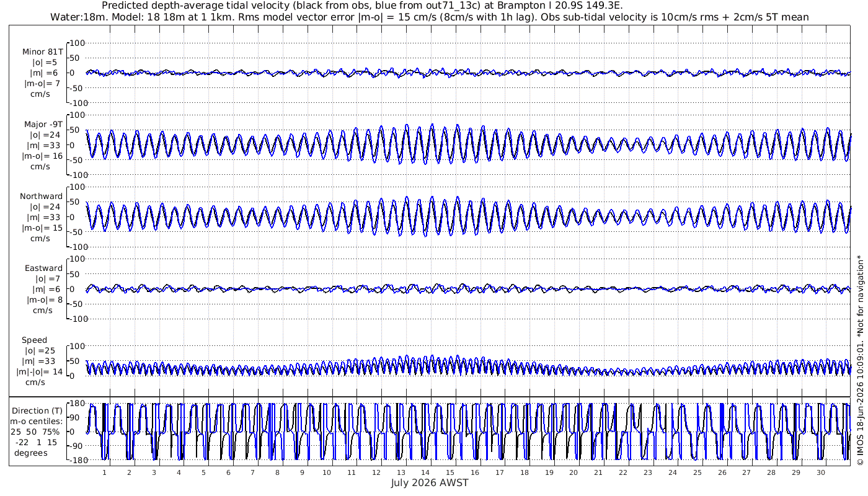Click day '22' on the x-axis
This screenshot has width=868, height=496.
coord(623,472)
